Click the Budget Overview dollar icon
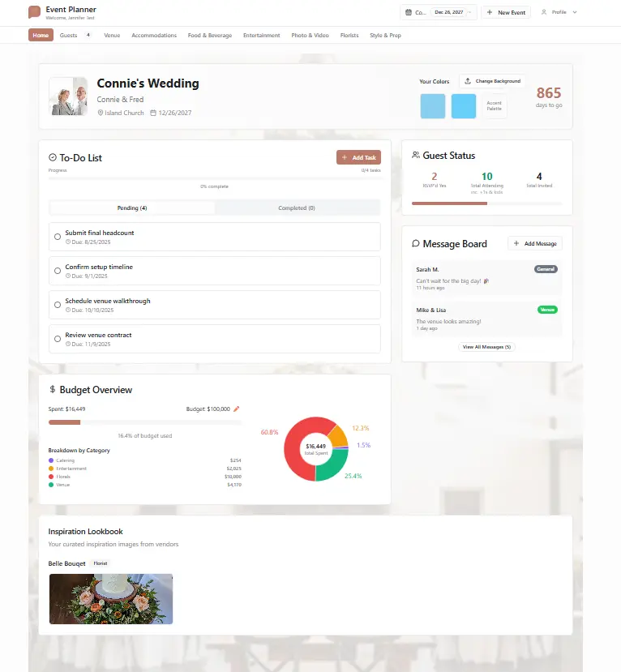The height and width of the screenshot is (672, 621). click(x=52, y=389)
